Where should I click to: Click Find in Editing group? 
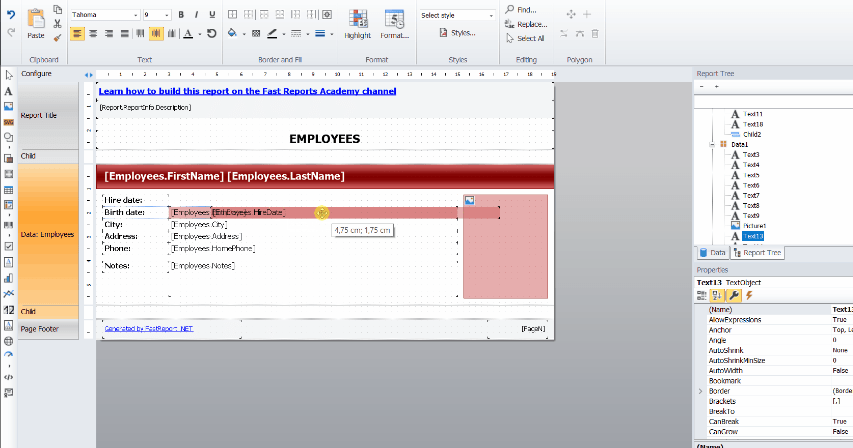click(x=521, y=10)
